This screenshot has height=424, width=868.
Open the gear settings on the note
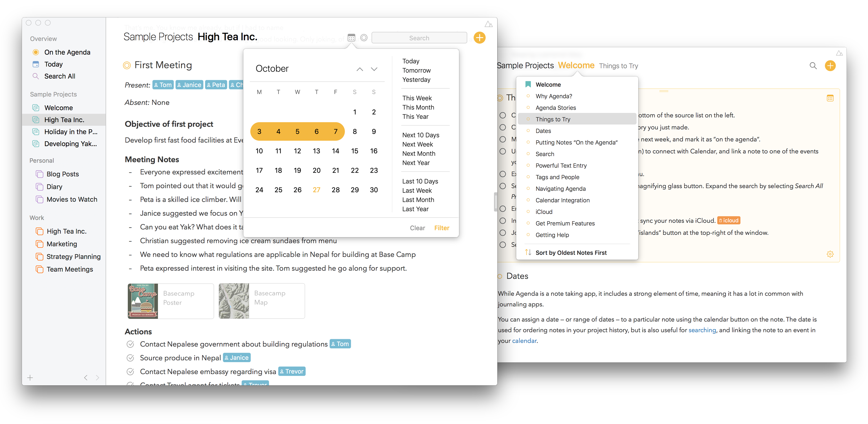point(830,254)
